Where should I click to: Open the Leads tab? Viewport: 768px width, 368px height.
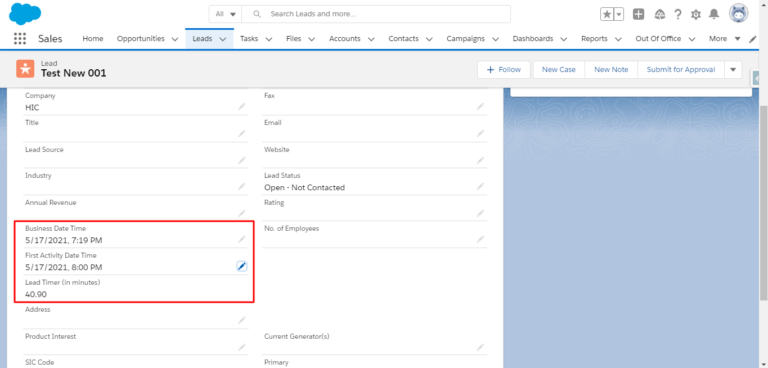[202, 39]
